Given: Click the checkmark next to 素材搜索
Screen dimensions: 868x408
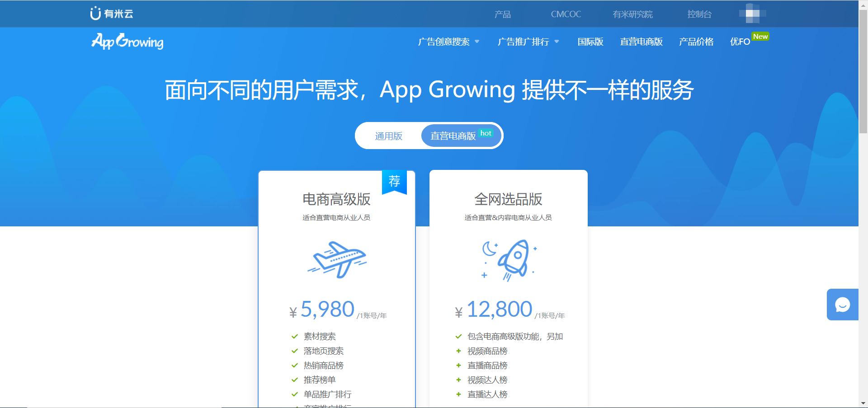Looking at the screenshot, I should 295,336.
